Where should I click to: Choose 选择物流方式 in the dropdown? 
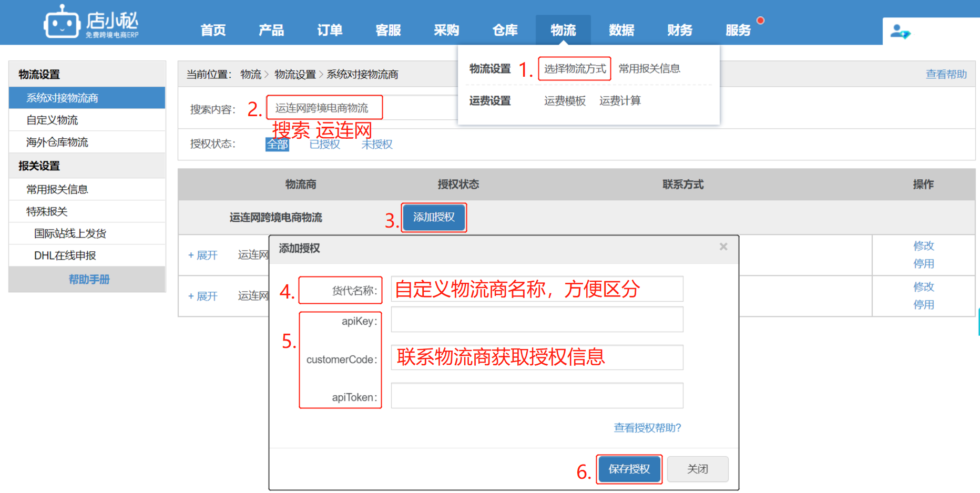pos(575,69)
